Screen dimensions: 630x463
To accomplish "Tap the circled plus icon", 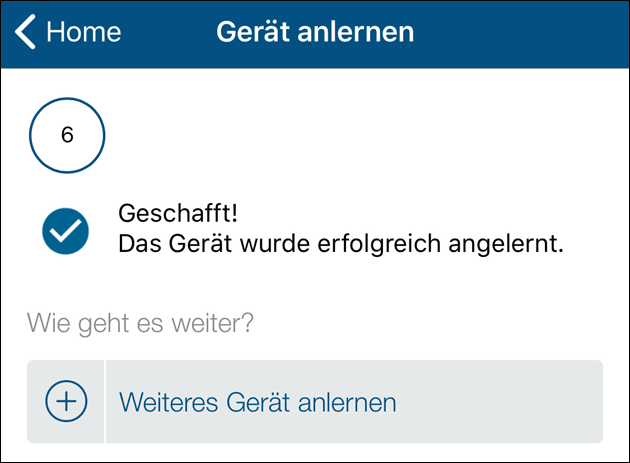I will coord(66,402).
